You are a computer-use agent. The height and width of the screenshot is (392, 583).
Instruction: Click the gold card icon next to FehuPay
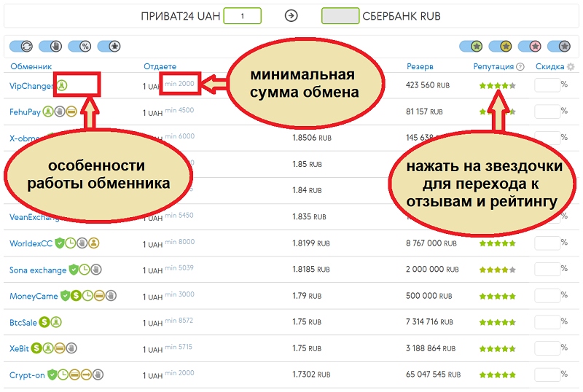pos(71,111)
